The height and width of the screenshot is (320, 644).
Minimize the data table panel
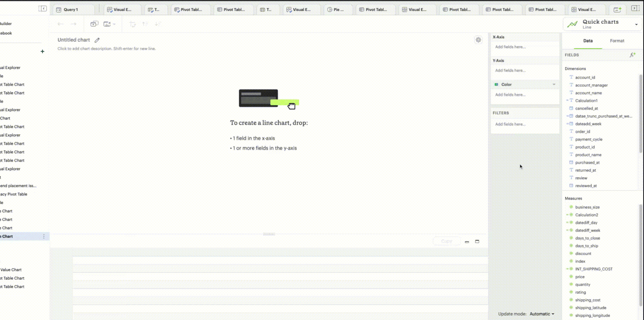(467, 242)
